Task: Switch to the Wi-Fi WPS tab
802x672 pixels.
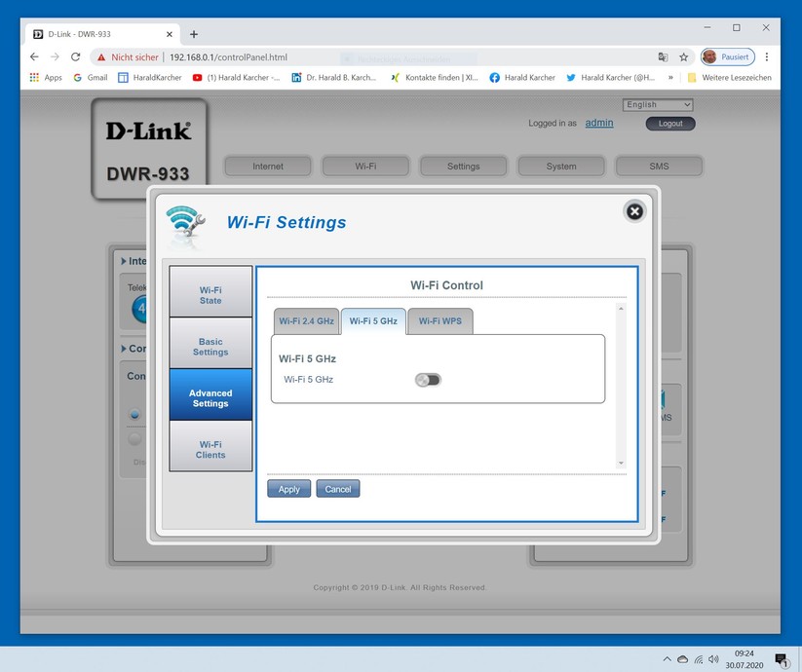Action: tap(439, 321)
